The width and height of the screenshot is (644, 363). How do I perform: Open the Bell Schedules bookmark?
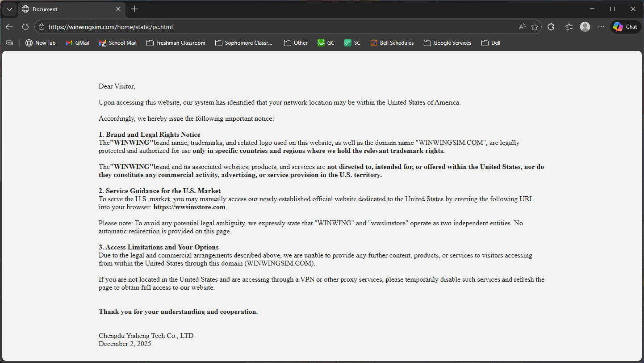[392, 43]
